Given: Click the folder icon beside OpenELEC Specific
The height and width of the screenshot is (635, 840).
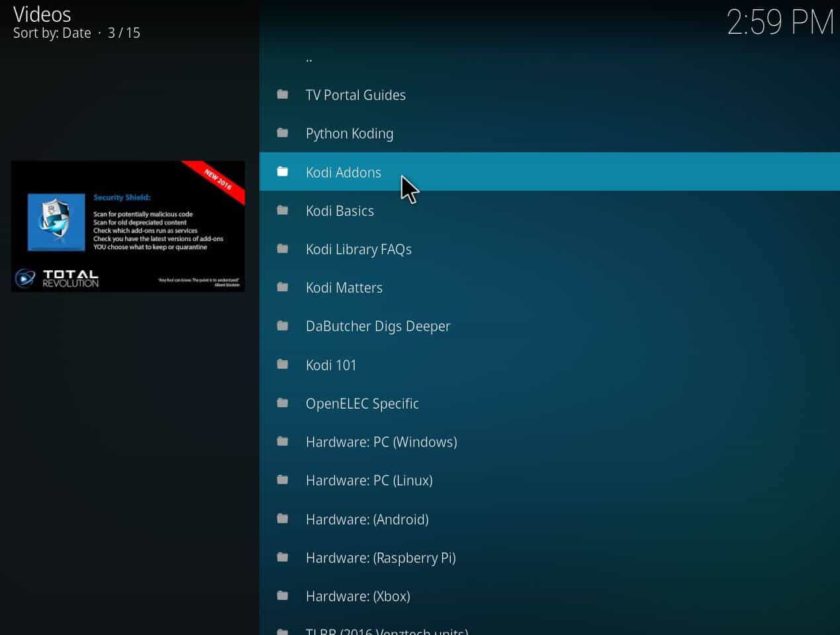Looking at the screenshot, I should coord(283,403).
